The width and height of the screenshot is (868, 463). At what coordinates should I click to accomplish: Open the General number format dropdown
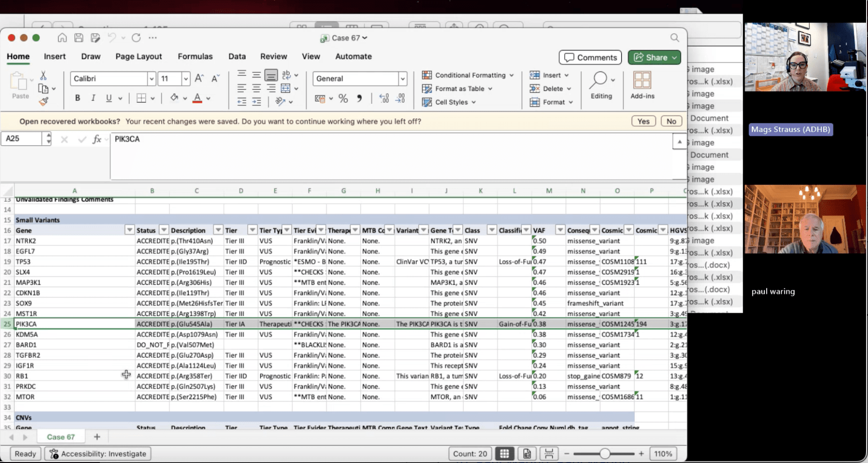click(402, 78)
